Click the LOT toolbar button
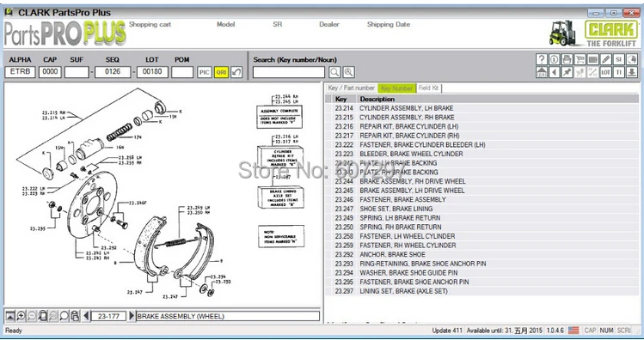 point(605,72)
